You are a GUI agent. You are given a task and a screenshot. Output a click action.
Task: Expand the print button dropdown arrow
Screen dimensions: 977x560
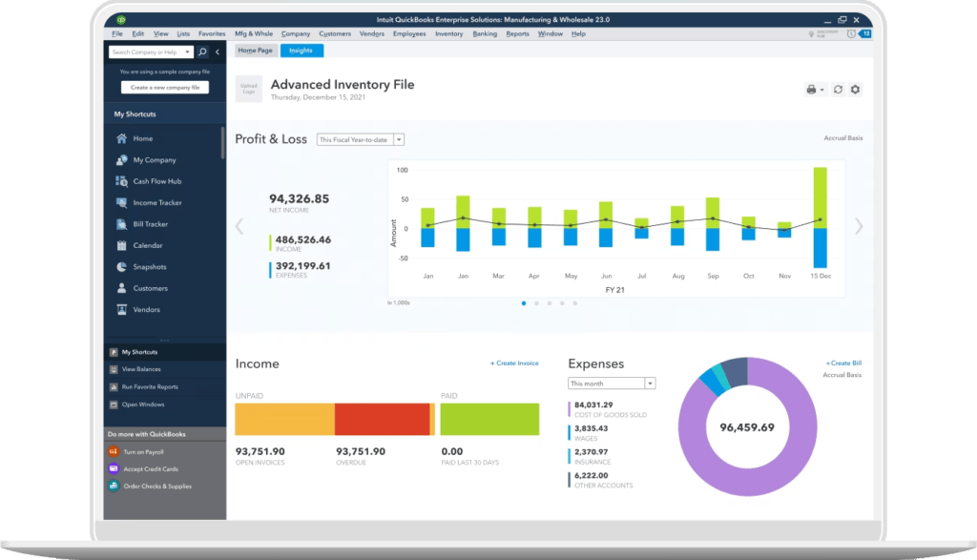click(x=821, y=89)
